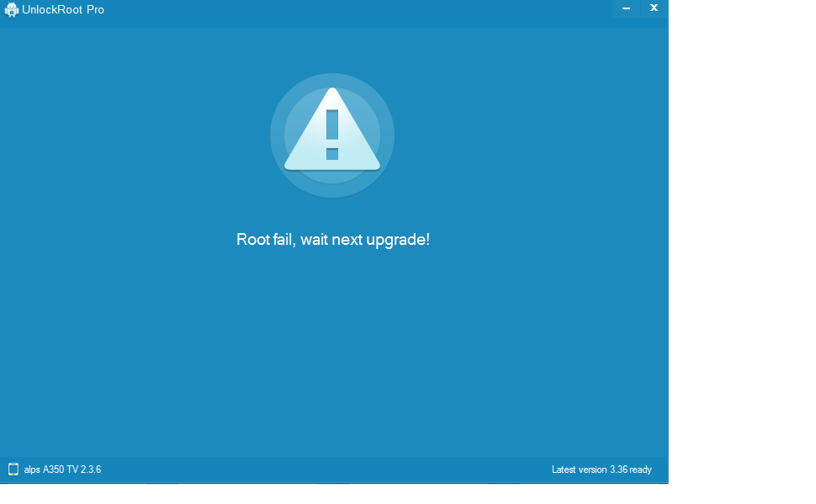
Task: Click the Android robot logo in title bar
Action: 12,10
